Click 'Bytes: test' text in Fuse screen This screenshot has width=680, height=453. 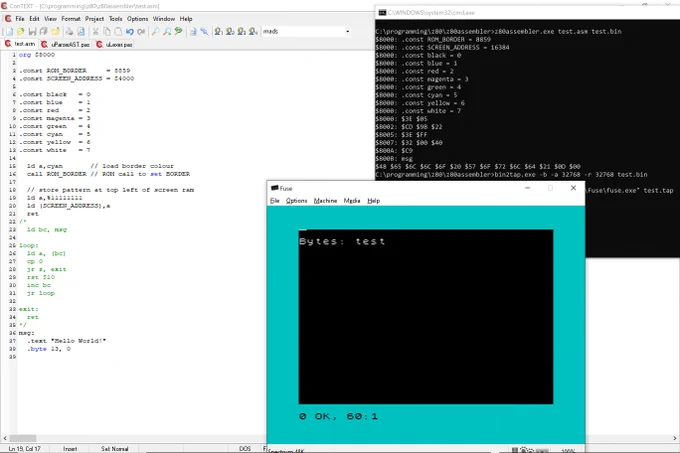pyautogui.click(x=342, y=241)
